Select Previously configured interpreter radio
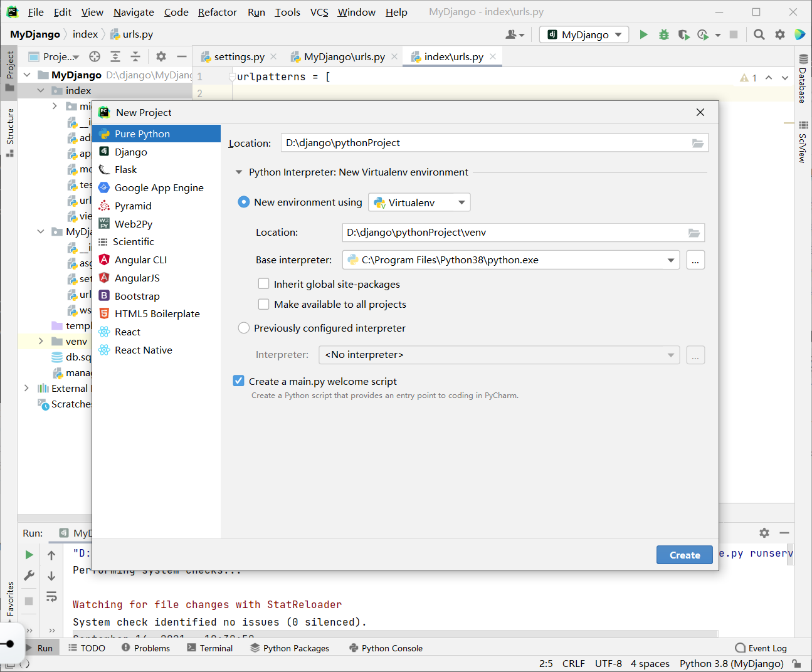Screen dimensions: 812x672 click(x=244, y=328)
